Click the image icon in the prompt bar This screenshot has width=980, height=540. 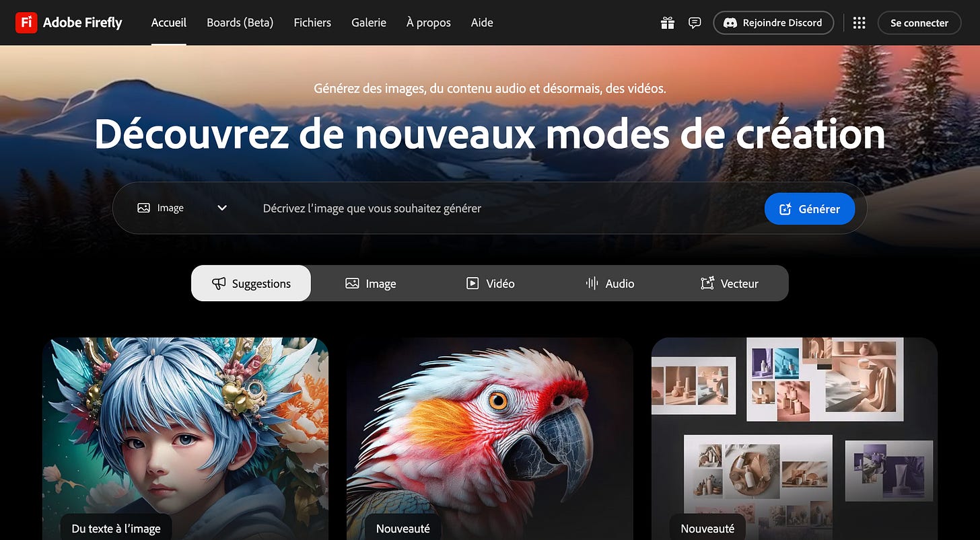pyautogui.click(x=143, y=208)
